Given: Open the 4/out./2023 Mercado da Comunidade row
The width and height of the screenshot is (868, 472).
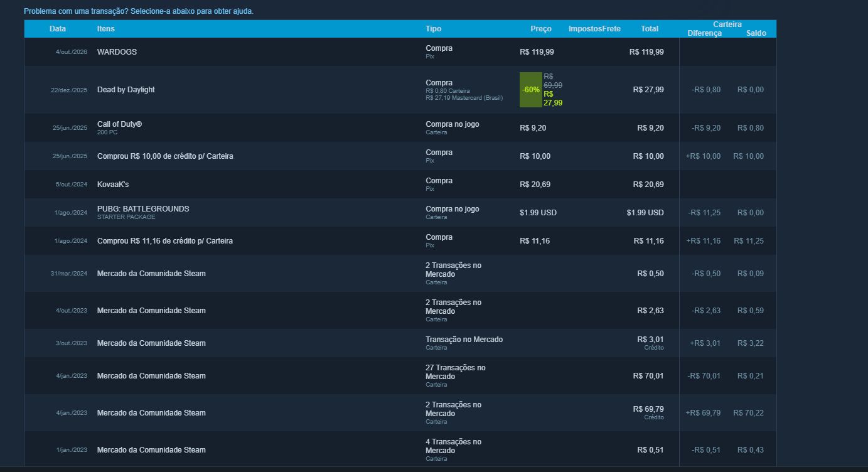Looking at the screenshot, I should point(400,311).
